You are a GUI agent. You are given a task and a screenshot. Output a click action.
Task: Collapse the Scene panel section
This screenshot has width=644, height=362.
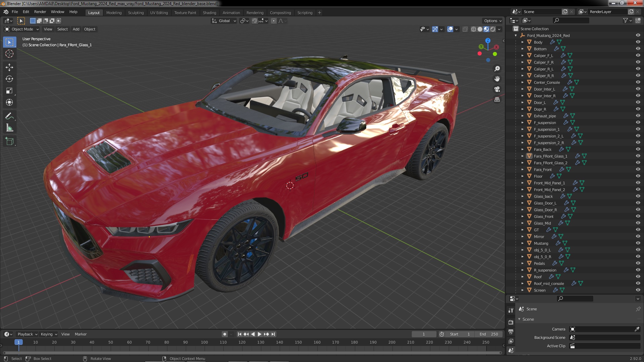519,319
